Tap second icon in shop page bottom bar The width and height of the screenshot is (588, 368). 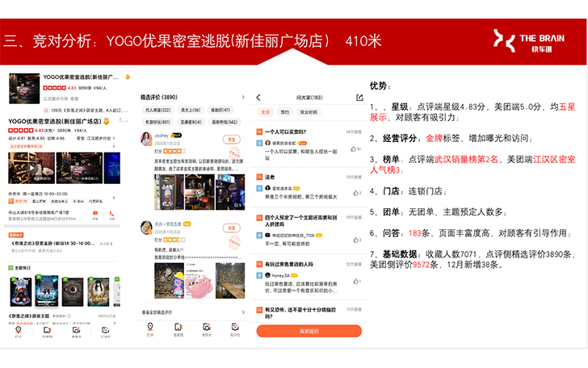(x=47, y=330)
